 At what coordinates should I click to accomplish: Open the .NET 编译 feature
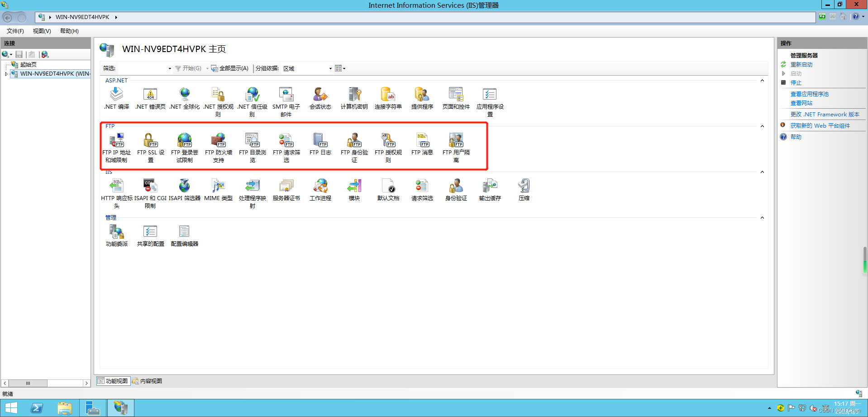click(117, 98)
